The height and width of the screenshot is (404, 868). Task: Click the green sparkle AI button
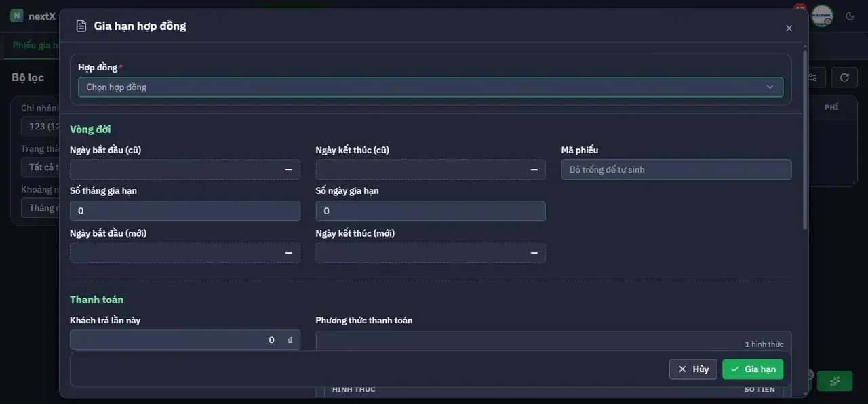tap(835, 381)
